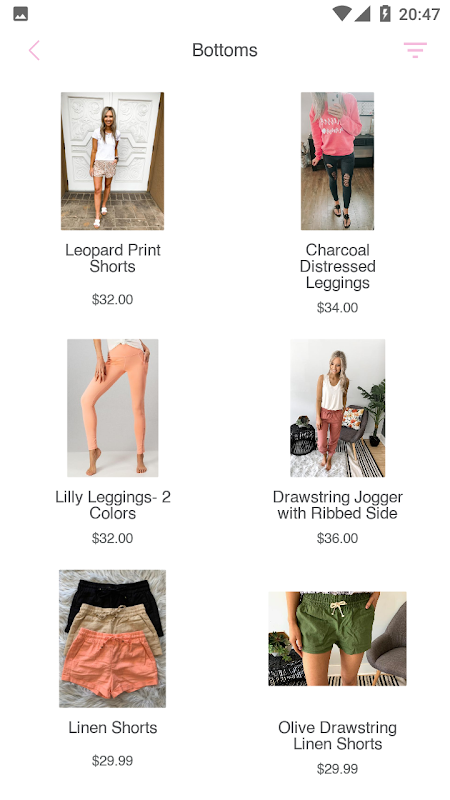Tap the battery icon in status bar
450x800 pixels.
click(x=385, y=14)
